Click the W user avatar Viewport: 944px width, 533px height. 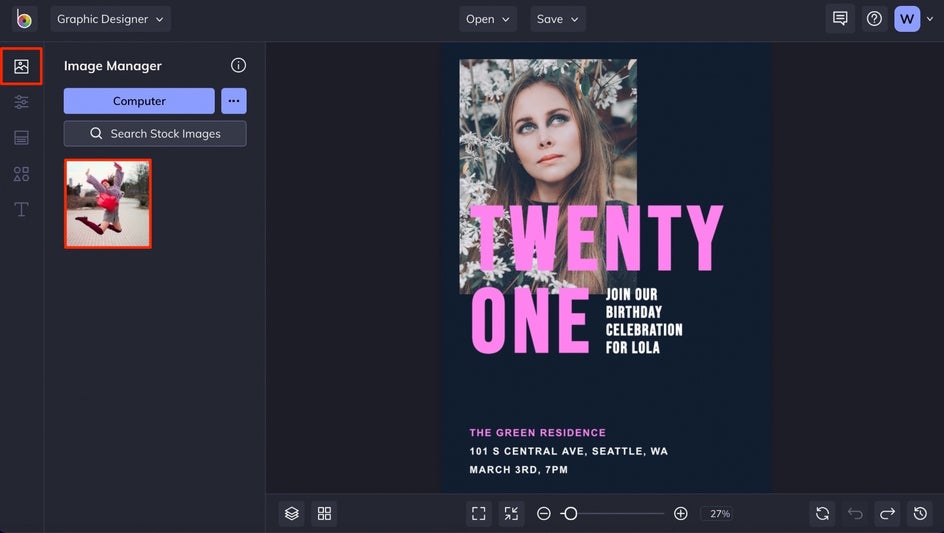coord(907,19)
